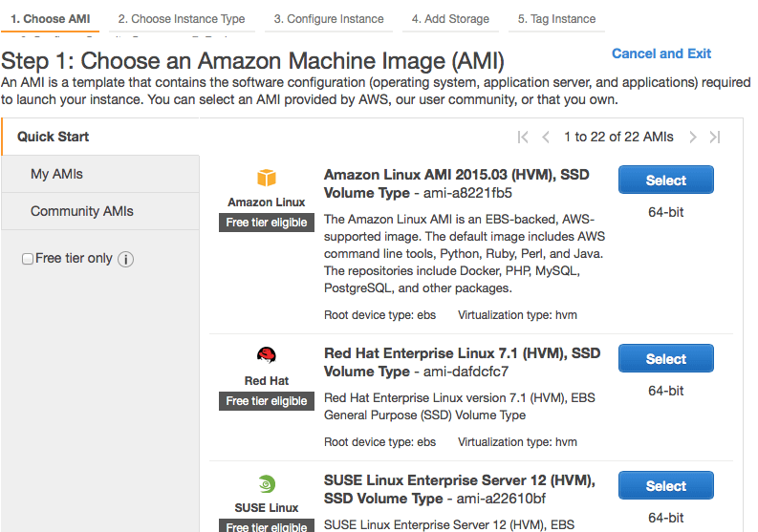This screenshot has height=532, width=758.
Task: Open the Configure Instance step tab
Action: (x=329, y=19)
